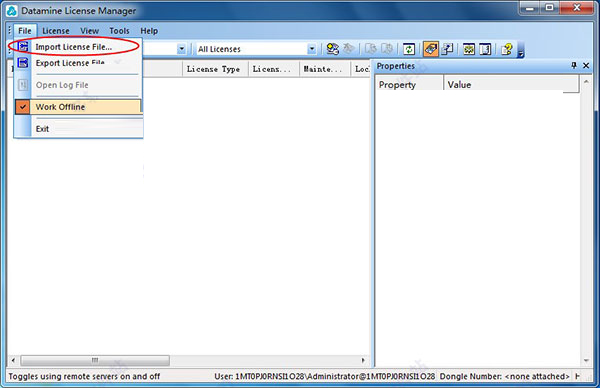
Task: Click the green refresh toolbar icon
Action: click(409, 49)
